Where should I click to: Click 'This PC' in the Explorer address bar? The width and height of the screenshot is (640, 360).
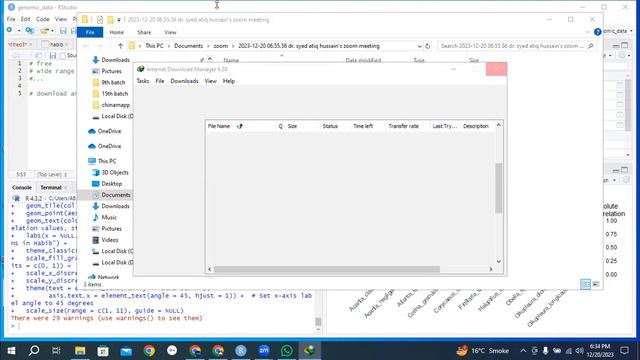coord(154,46)
